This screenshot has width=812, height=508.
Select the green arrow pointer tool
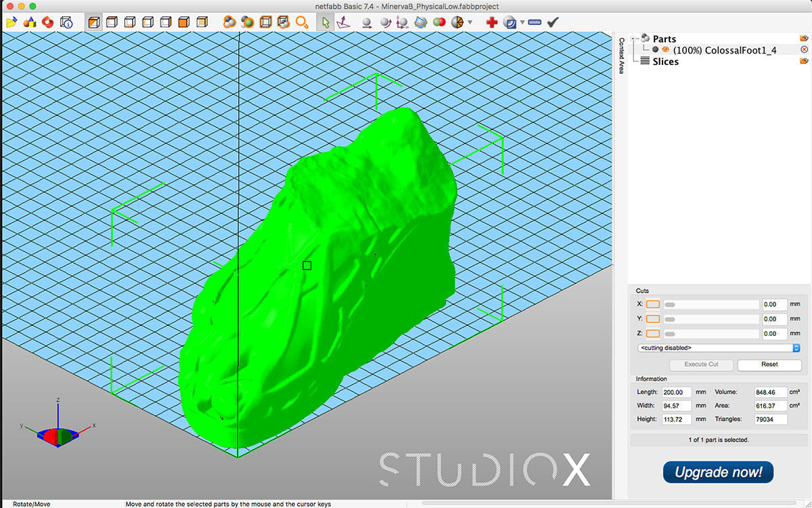point(325,22)
